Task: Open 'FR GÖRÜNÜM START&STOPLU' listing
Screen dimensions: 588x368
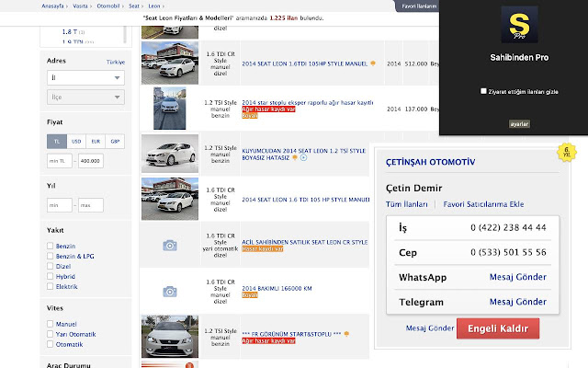Action: click(291, 334)
